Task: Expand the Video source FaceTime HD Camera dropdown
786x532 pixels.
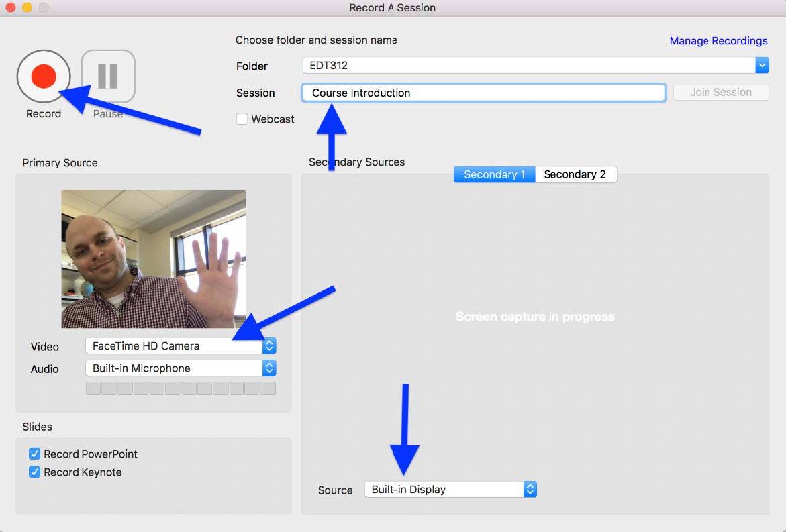Action: click(181, 346)
